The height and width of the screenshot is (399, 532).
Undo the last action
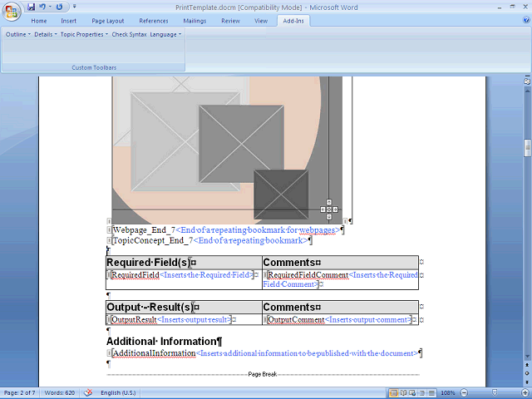click(x=42, y=7)
